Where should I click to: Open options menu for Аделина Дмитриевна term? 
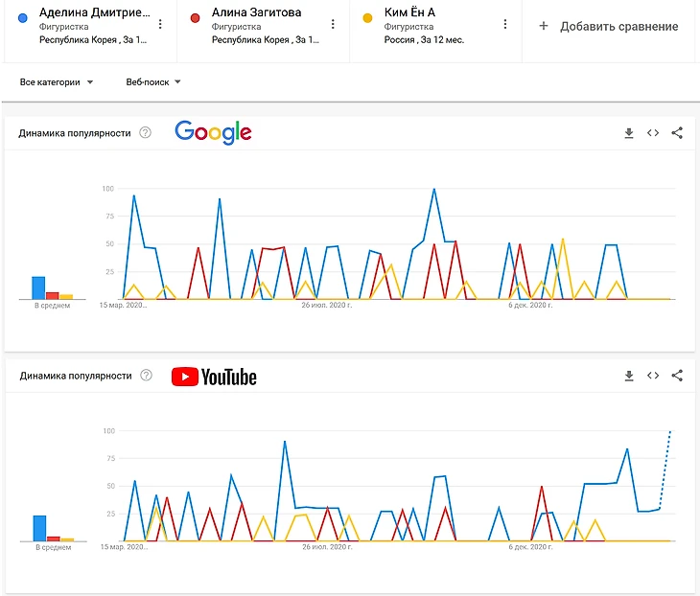[160, 24]
